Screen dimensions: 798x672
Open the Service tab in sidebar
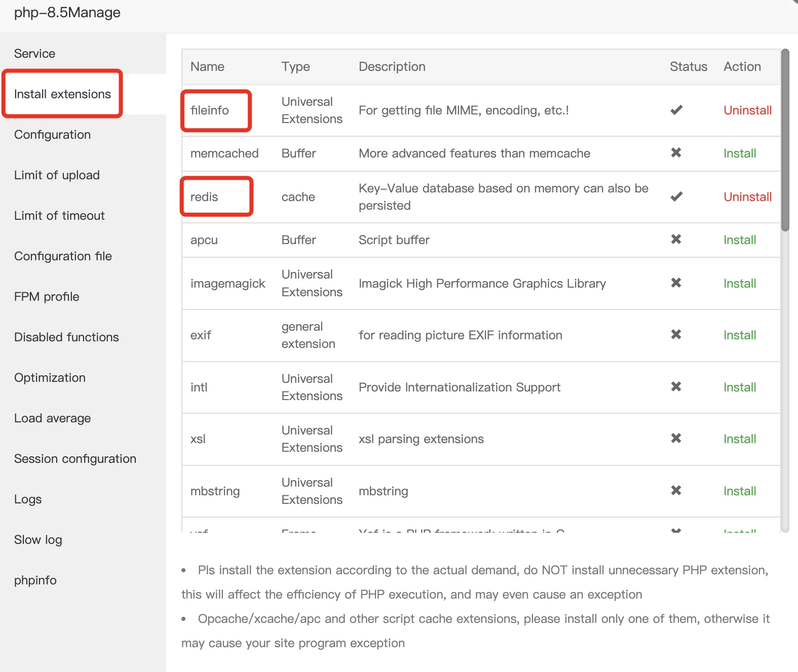pos(34,54)
